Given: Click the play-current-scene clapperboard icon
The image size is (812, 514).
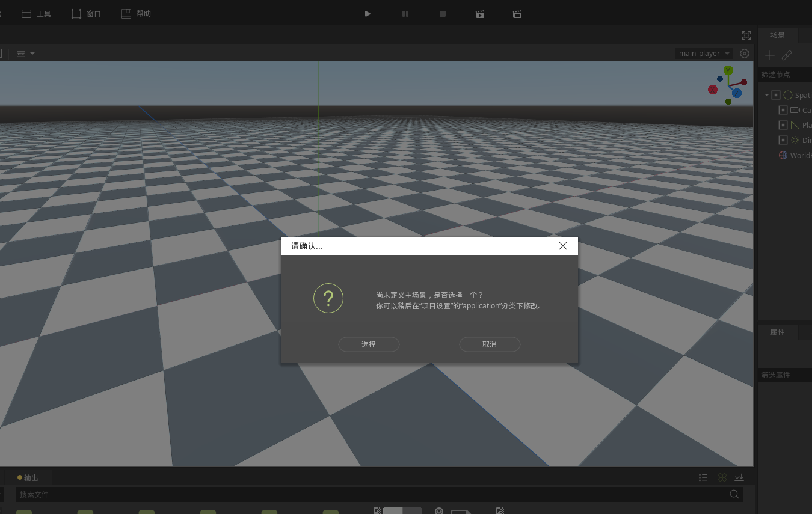Looking at the screenshot, I should coord(480,14).
